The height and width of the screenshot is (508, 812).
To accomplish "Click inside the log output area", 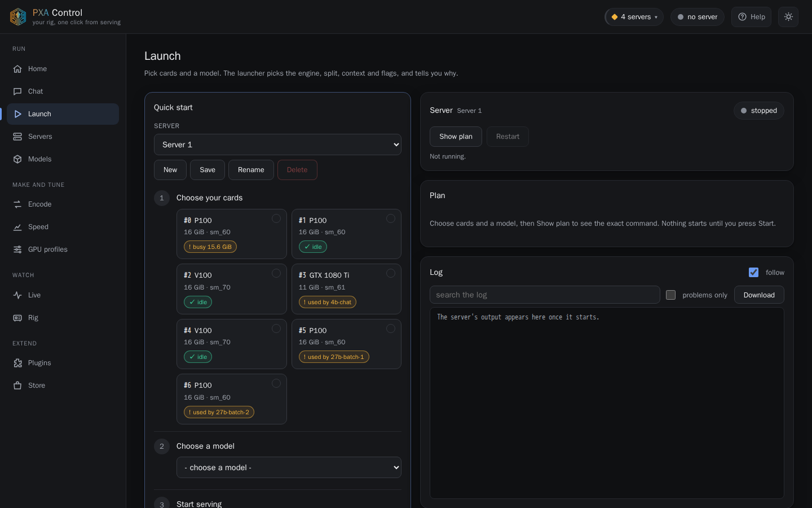I will point(607,403).
